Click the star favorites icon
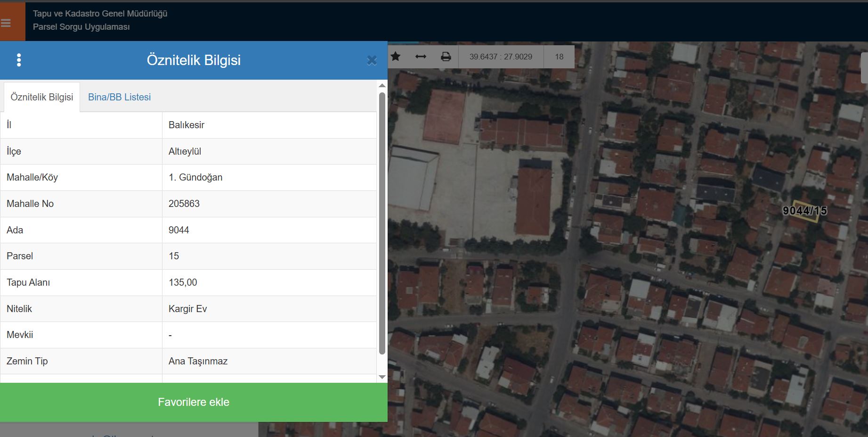Screen dimensions: 868x437 pyautogui.click(x=396, y=57)
